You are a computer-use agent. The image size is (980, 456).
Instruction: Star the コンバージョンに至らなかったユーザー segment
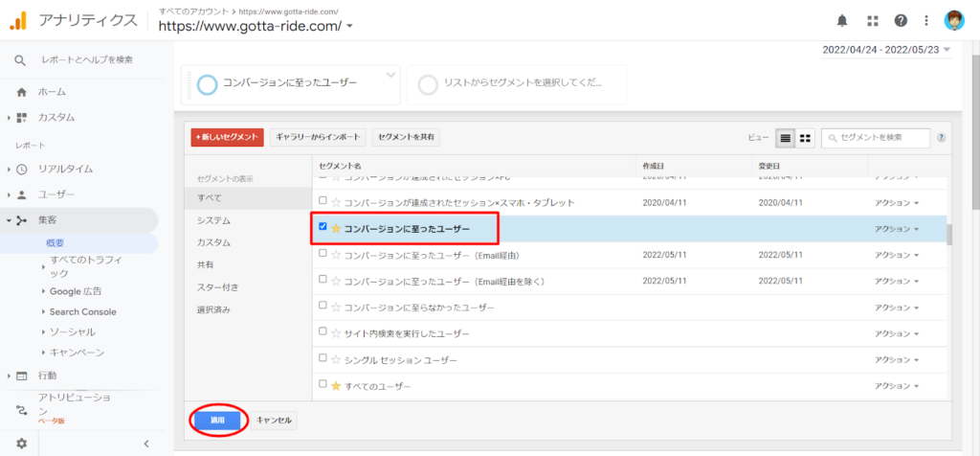(336, 308)
